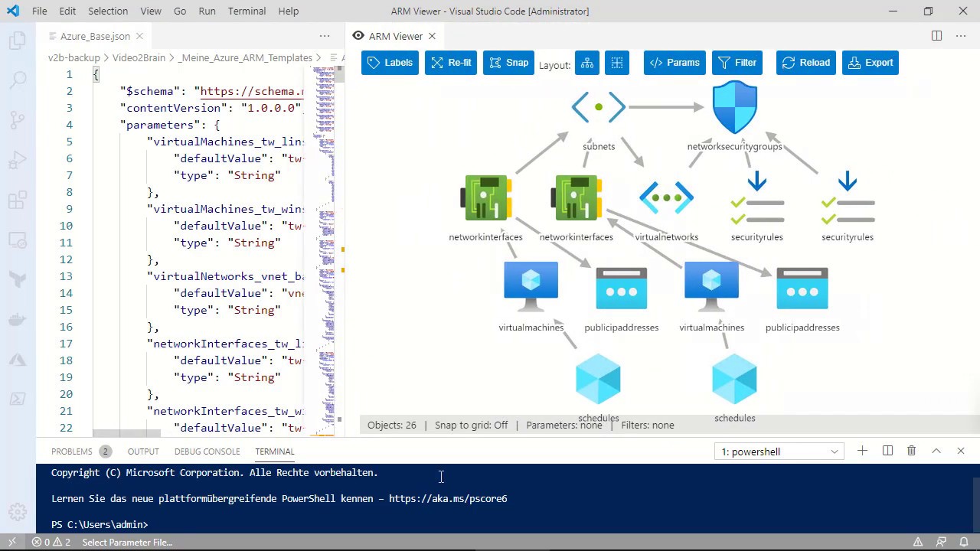Split the terminal

887,451
